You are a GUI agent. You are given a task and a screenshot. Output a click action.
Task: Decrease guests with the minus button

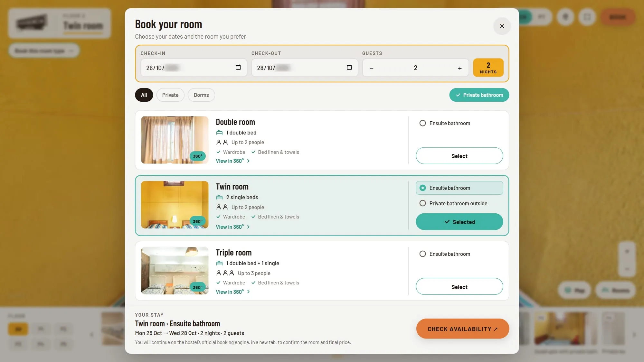(371, 68)
